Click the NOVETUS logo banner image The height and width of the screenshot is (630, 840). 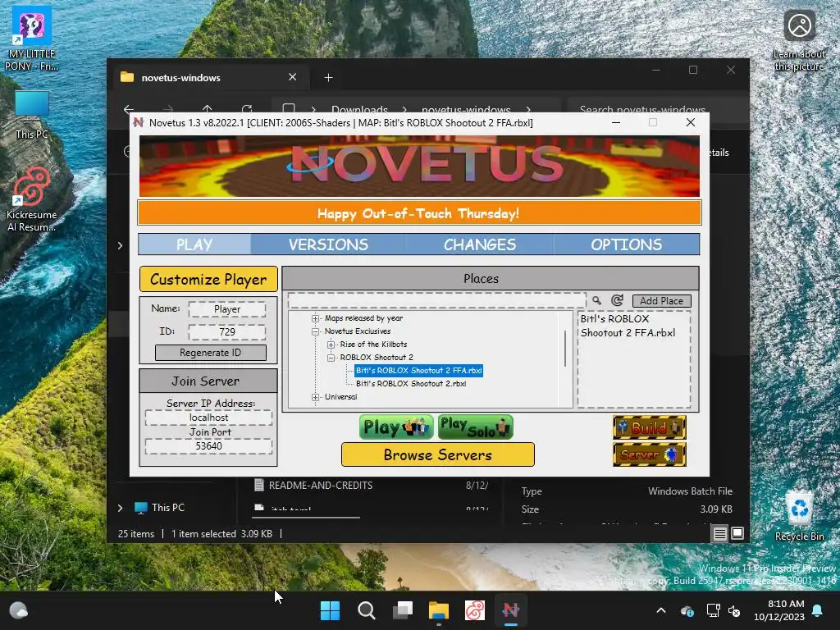click(x=419, y=166)
